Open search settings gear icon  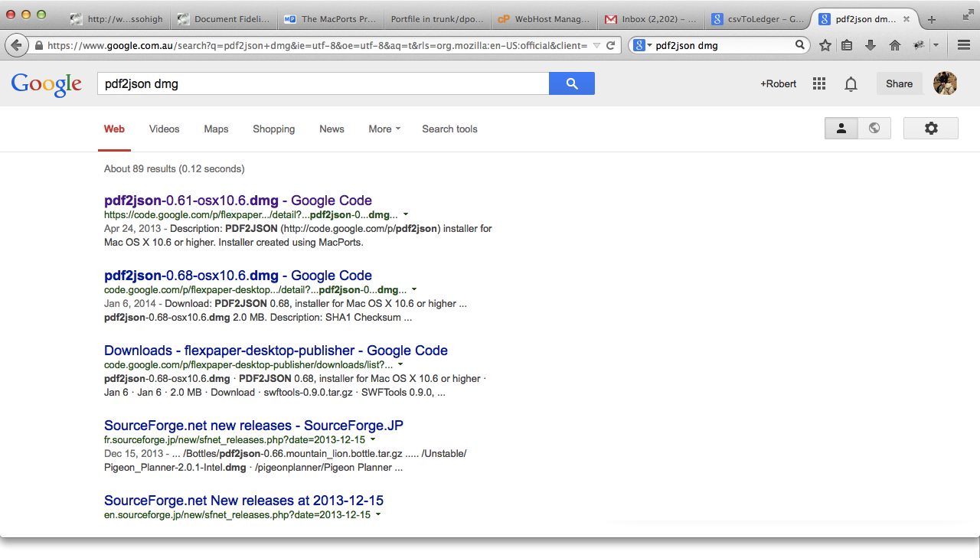click(x=931, y=129)
